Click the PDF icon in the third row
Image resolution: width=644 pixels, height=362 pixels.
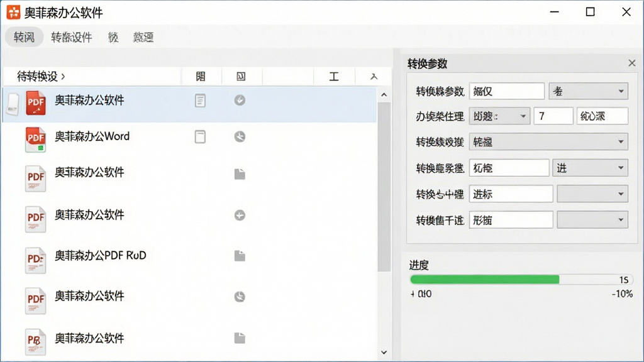pos(35,178)
